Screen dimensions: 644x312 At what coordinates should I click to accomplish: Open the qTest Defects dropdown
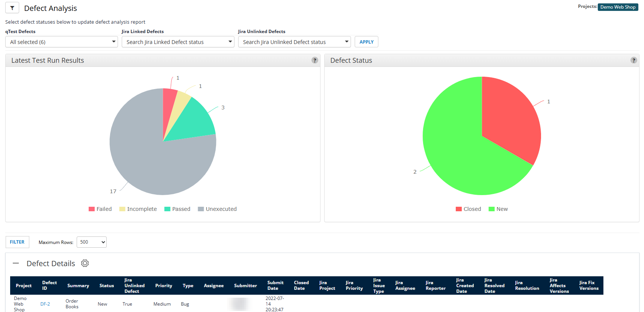point(62,42)
